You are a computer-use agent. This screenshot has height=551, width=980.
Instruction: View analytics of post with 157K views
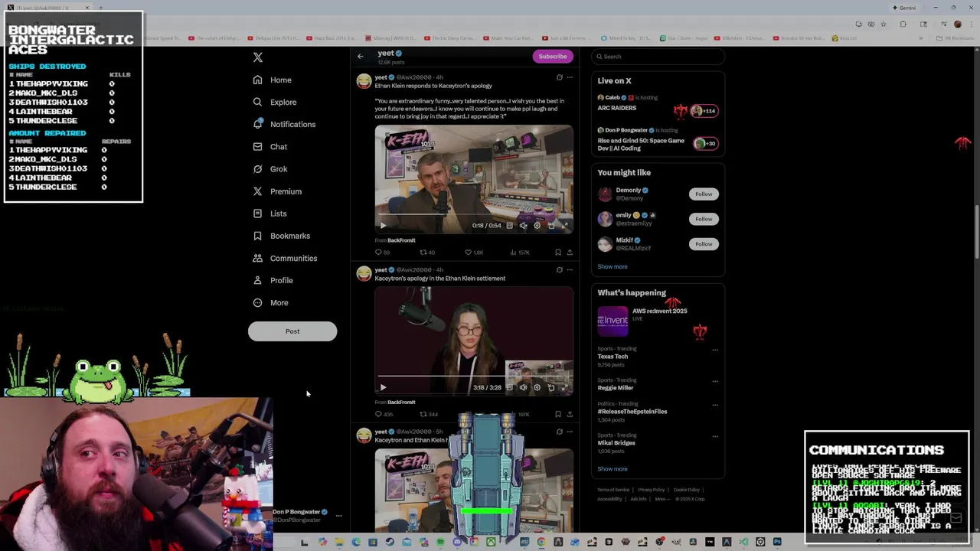(x=521, y=252)
